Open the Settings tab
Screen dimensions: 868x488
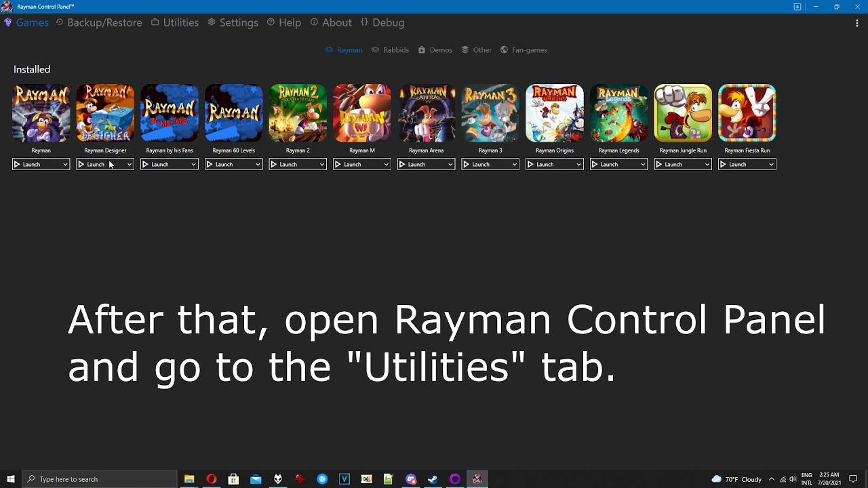click(x=233, y=22)
